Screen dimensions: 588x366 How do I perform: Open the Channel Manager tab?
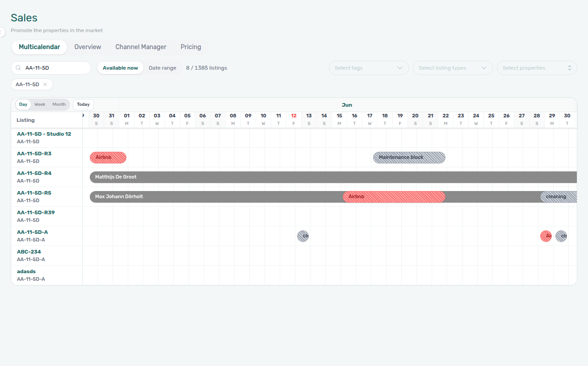tap(141, 47)
